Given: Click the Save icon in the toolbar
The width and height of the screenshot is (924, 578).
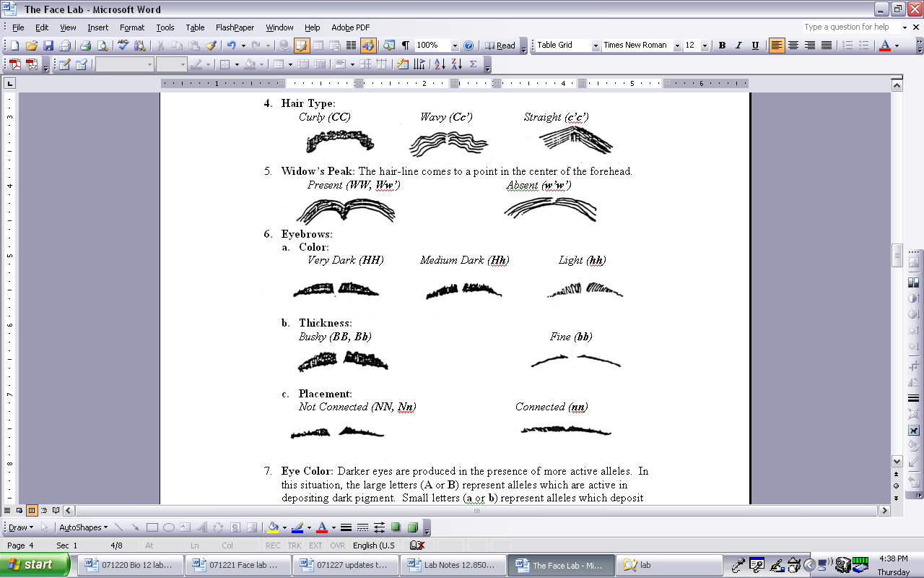Looking at the screenshot, I should point(48,46).
